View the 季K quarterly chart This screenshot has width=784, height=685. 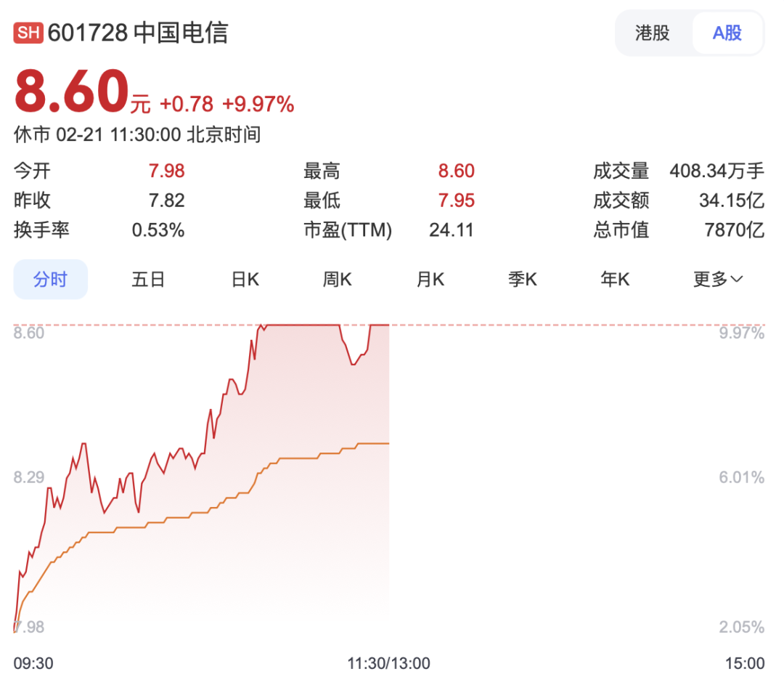[523, 279]
